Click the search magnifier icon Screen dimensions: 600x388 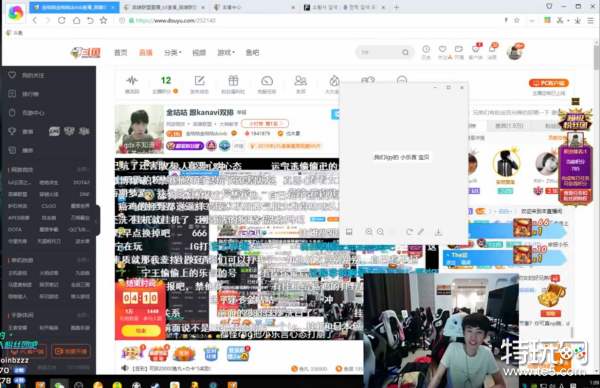405,52
